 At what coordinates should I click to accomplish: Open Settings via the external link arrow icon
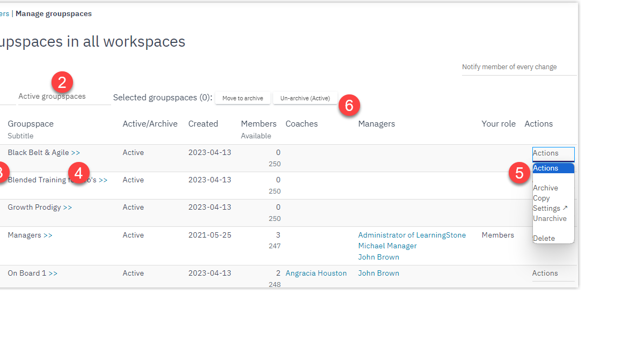pos(566,208)
